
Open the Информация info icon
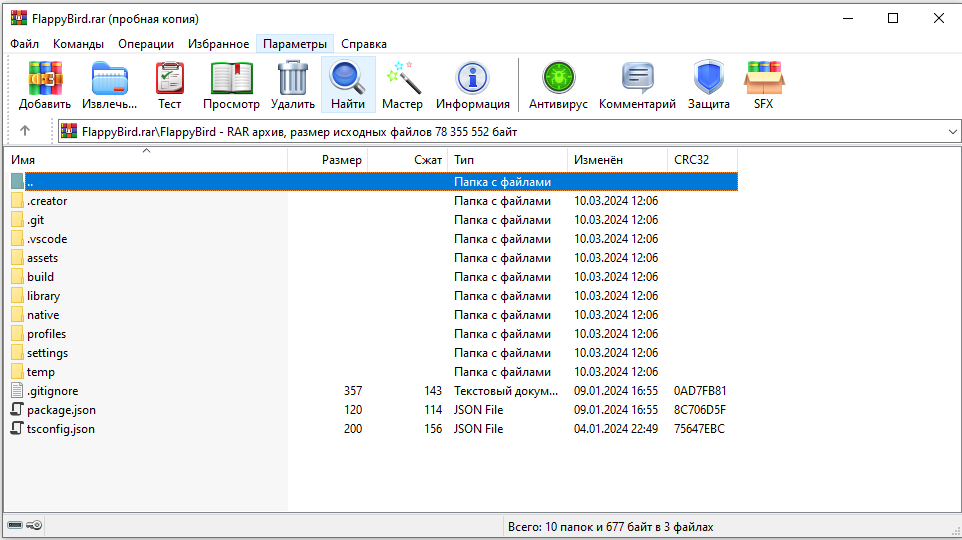472,78
